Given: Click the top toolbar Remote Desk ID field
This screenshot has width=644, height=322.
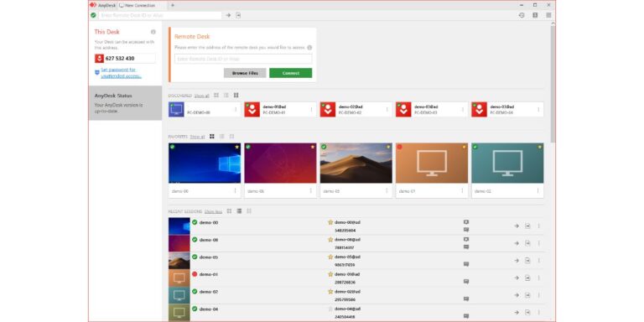Looking at the screenshot, I should click(160, 15).
